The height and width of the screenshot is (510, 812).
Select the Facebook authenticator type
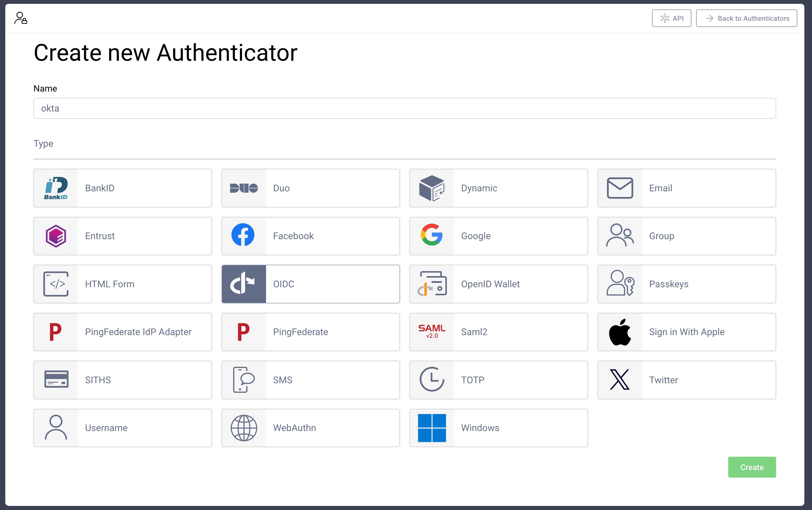(x=311, y=236)
